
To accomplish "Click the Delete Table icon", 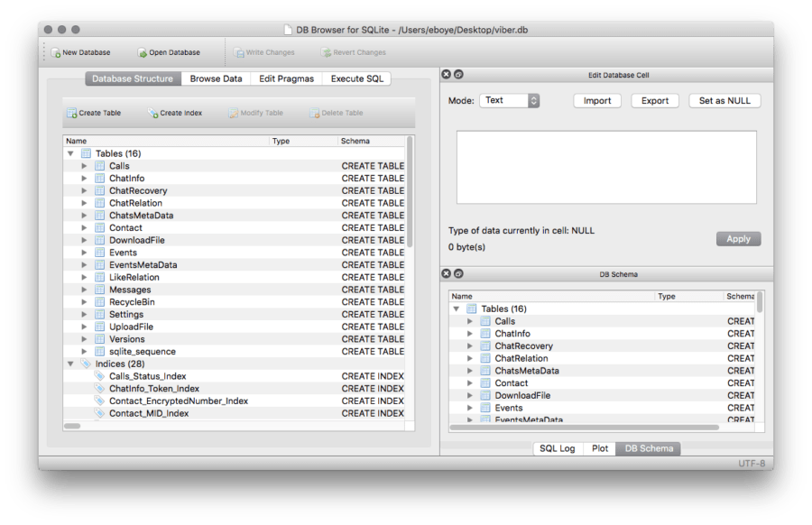I will tap(314, 113).
